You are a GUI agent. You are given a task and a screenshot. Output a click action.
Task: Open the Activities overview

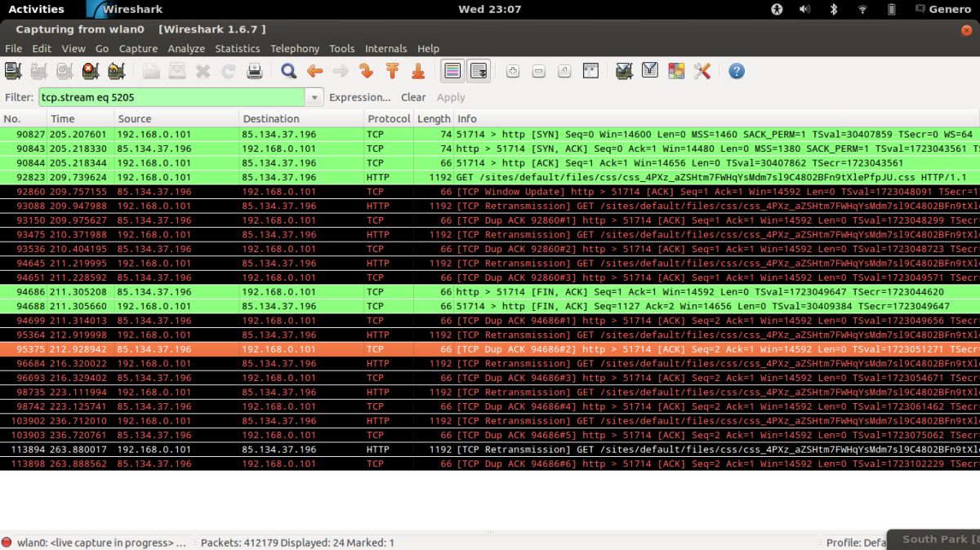click(36, 9)
